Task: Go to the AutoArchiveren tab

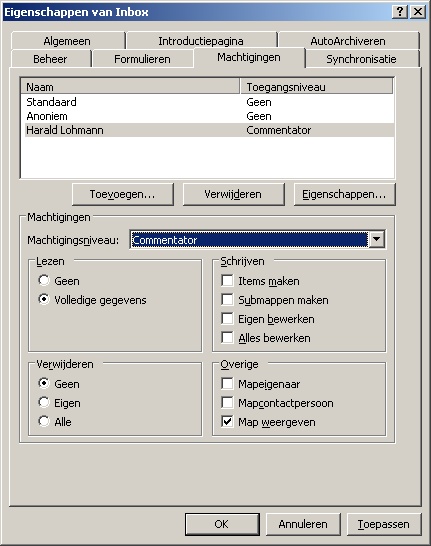Action: 348,40
